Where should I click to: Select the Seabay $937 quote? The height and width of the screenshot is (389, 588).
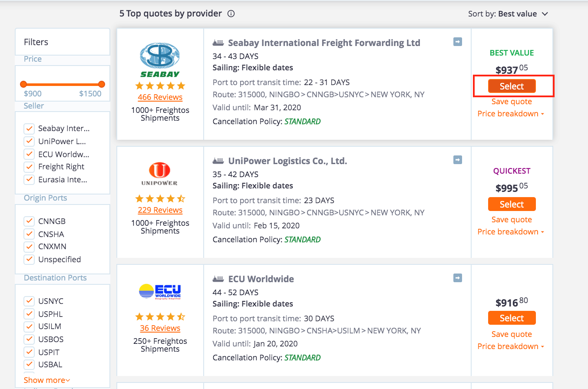(512, 86)
